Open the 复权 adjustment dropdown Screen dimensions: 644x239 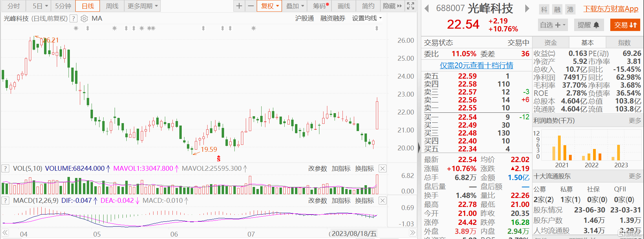click(x=269, y=6)
